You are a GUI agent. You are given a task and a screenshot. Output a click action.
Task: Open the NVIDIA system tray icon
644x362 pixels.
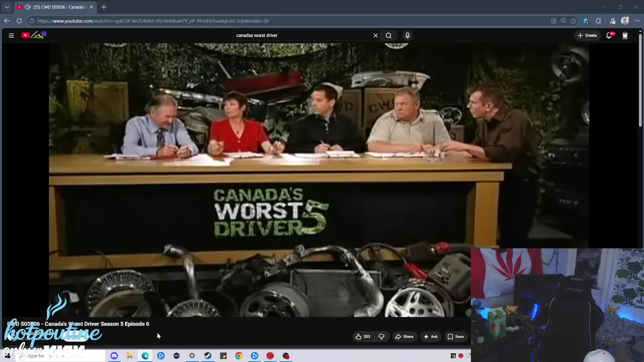point(453,356)
